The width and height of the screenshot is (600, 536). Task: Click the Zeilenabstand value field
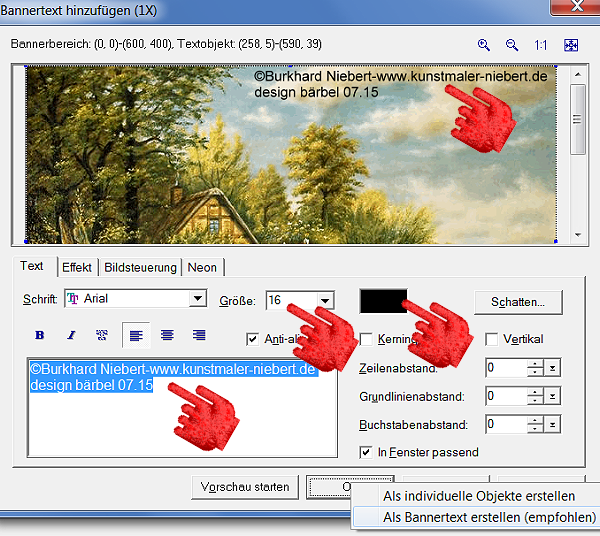click(506, 368)
